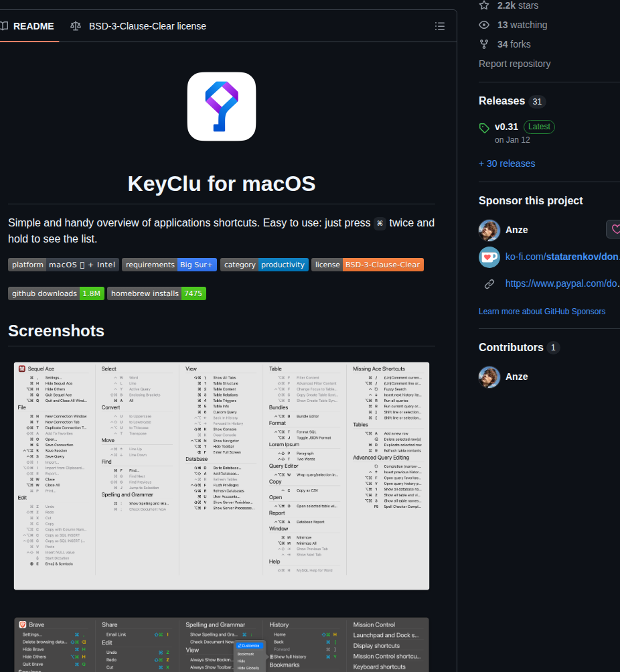The height and width of the screenshot is (672, 620).
Task: Click Anze's sponsor avatar
Action: click(489, 230)
